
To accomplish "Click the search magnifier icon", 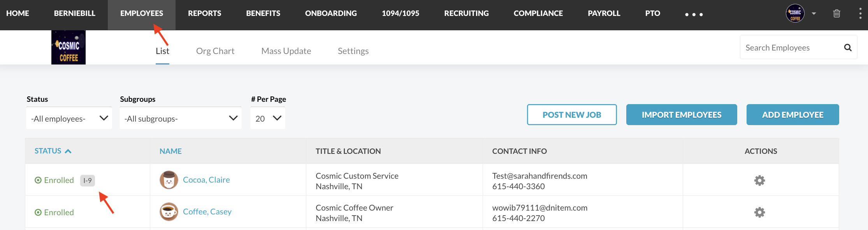I will (x=848, y=47).
